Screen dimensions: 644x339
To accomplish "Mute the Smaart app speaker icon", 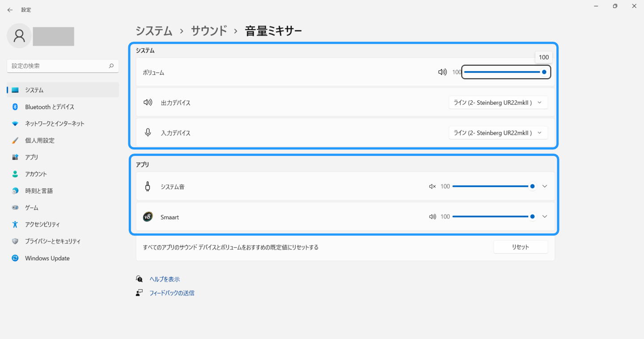I will (x=432, y=217).
